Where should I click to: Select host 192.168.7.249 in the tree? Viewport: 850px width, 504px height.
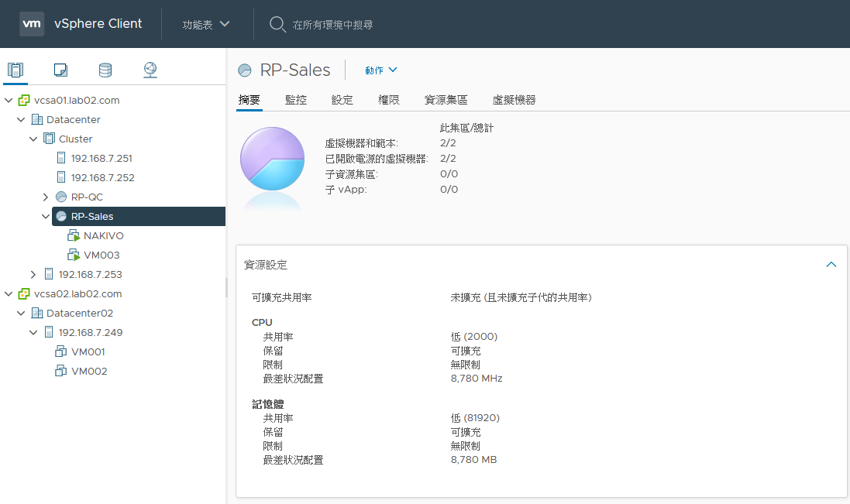click(x=91, y=332)
